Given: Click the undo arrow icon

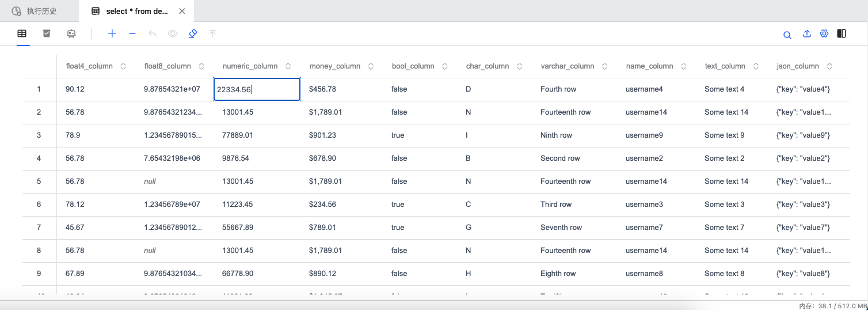Looking at the screenshot, I should pos(153,33).
